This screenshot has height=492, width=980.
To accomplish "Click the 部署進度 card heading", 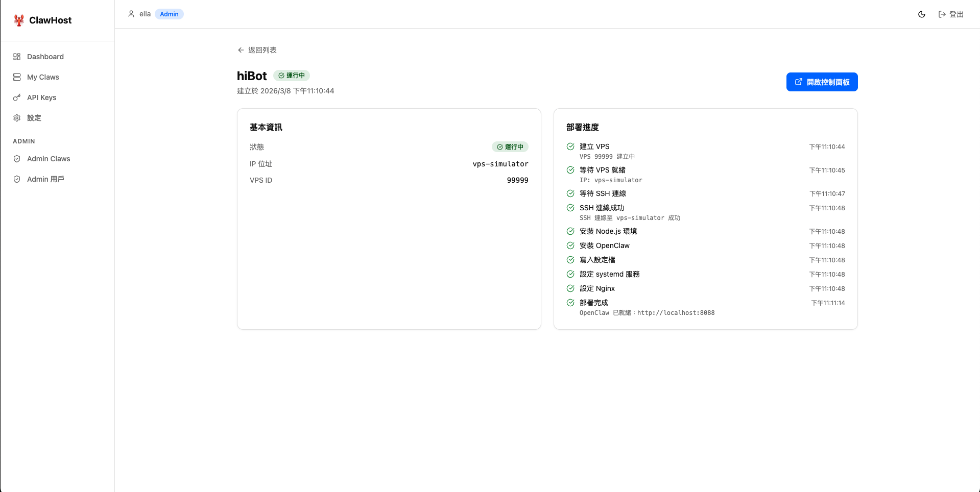I will [x=583, y=127].
